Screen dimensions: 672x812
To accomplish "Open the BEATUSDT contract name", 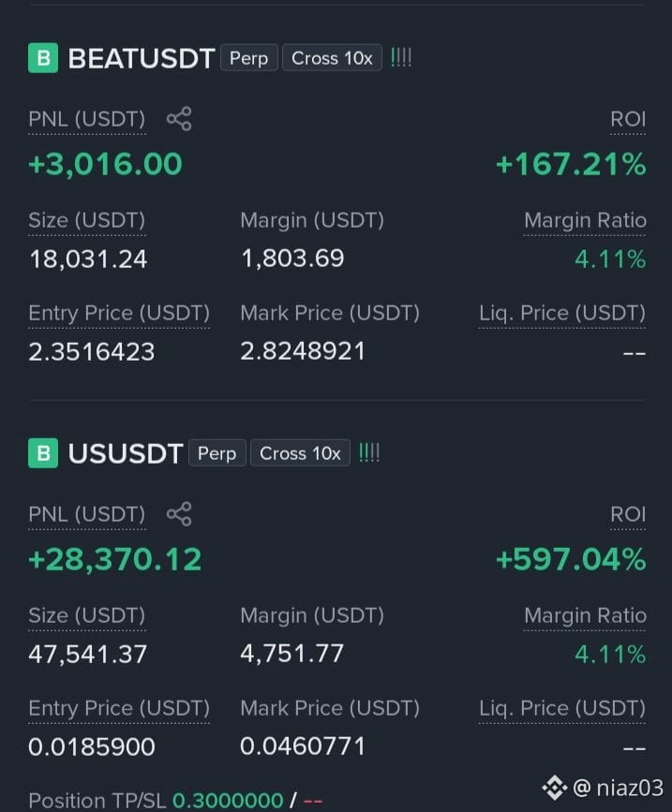I will pyautogui.click(x=142, y=58).
